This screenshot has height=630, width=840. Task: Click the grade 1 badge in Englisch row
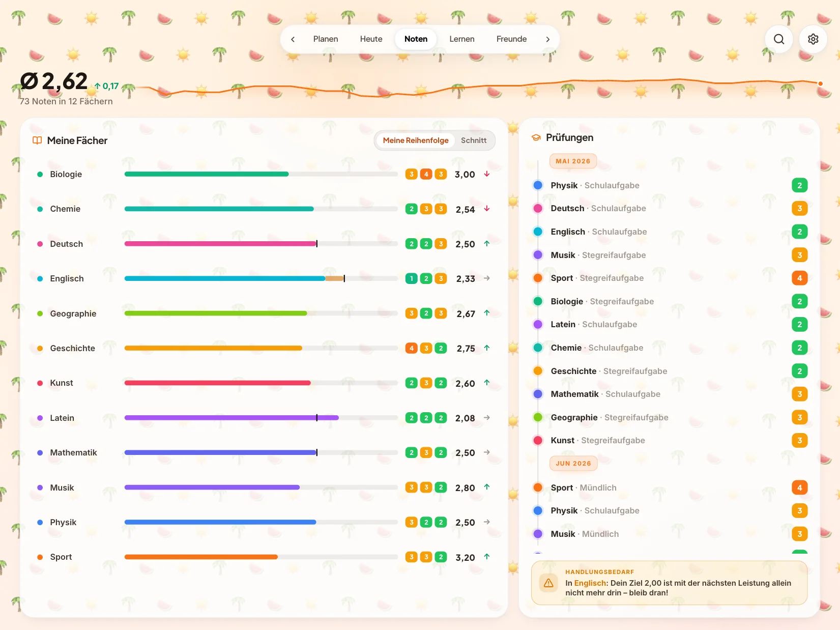pos(412,278)
